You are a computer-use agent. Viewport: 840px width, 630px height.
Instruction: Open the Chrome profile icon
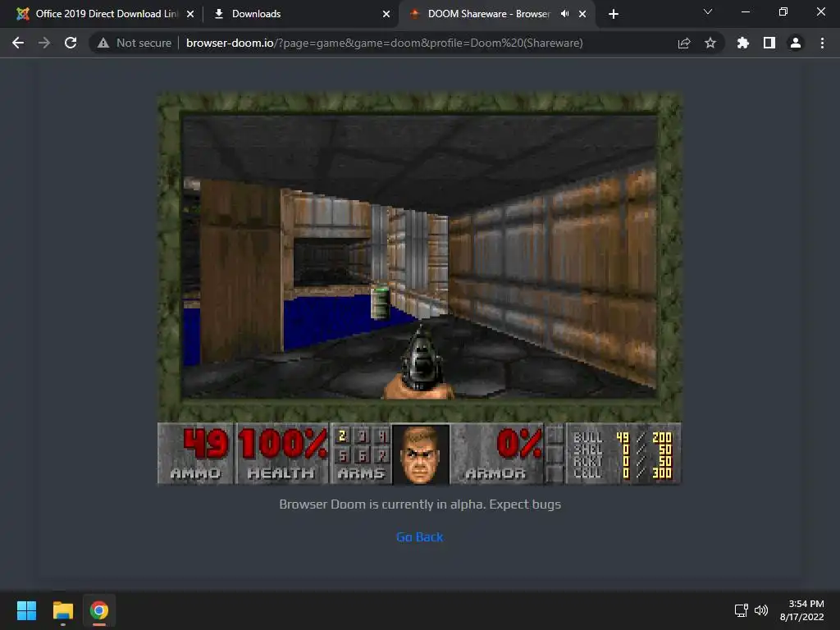pyautogui.click(x=796, y=43)
